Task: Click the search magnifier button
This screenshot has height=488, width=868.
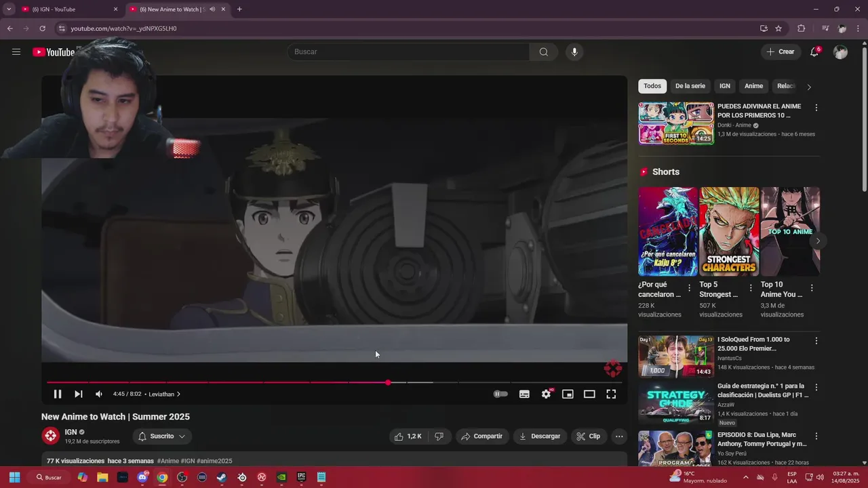Action: tap(543, 52)
